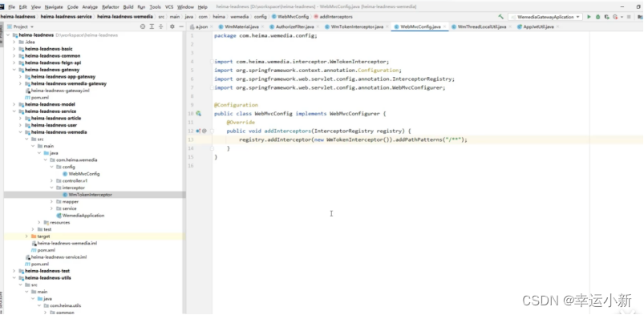Click the profiler run icon
644x315 pixels.
pos(615,17)
